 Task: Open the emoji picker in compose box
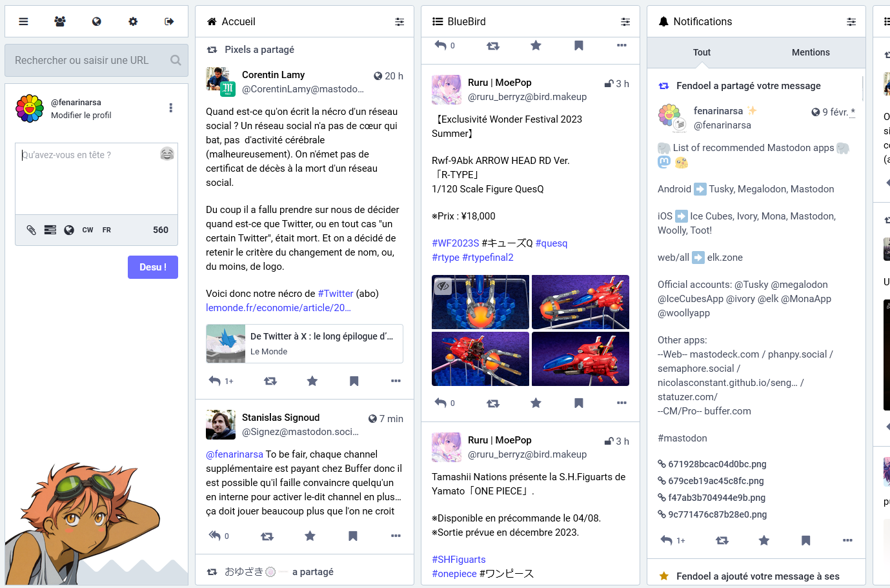click(x=167, y=154)
